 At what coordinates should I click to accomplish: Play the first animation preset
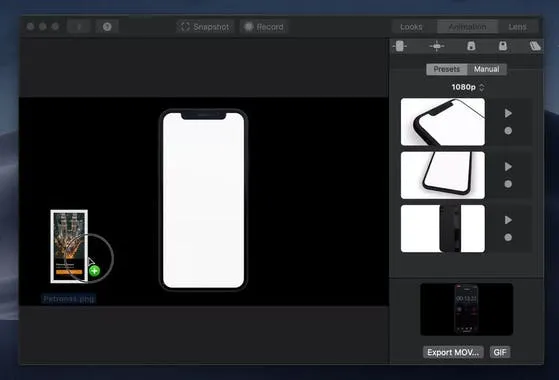508,113
